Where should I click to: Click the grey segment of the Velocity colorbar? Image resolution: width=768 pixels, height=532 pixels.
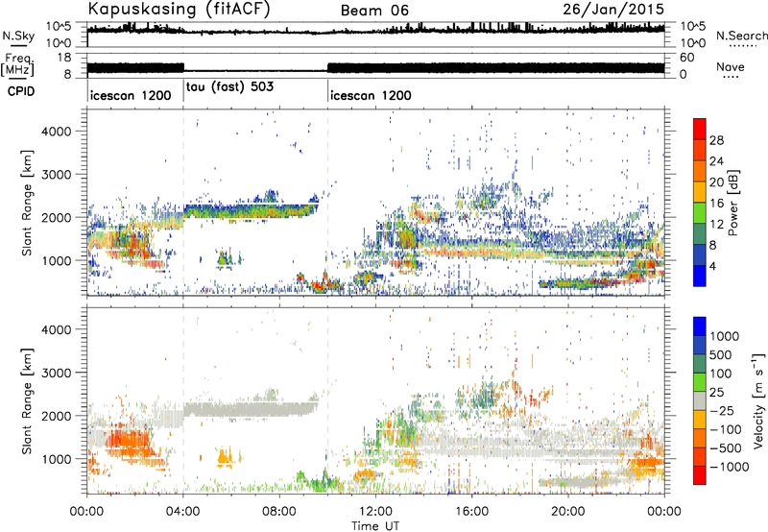(700, 400)
